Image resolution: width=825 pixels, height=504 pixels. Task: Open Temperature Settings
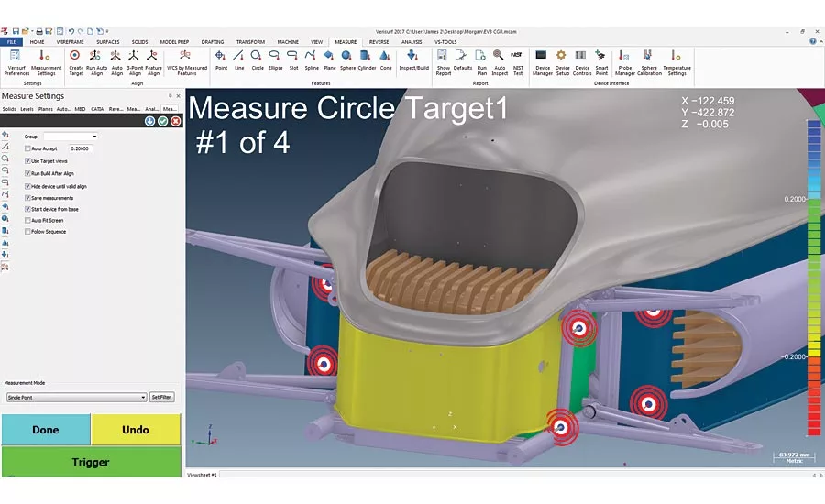click(x=676, y=63)
